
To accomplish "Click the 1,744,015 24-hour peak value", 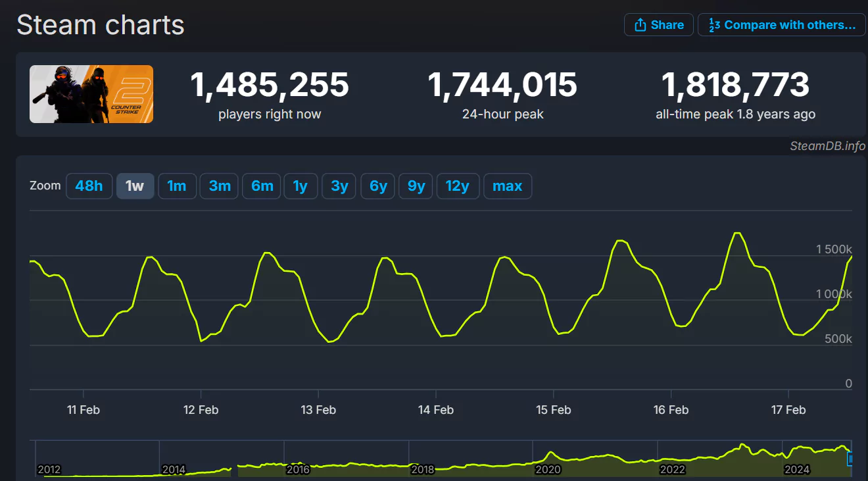I will tap(503, 86).
